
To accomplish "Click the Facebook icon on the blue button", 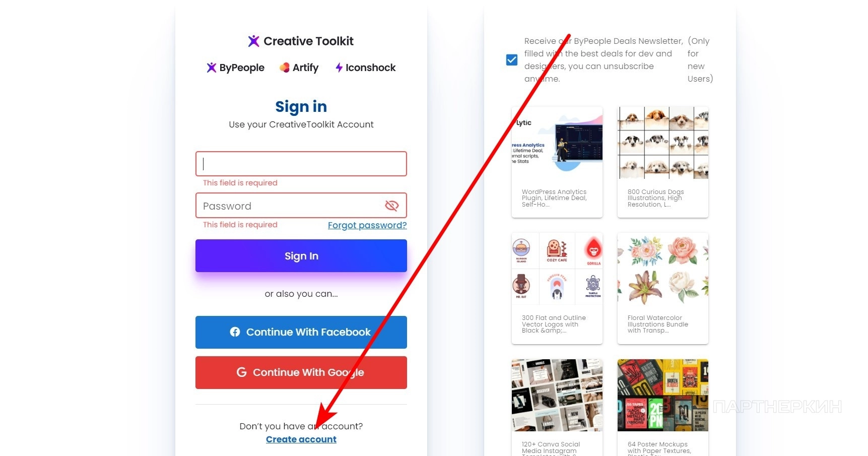I will pyautogui.click(x=235, y=332).
